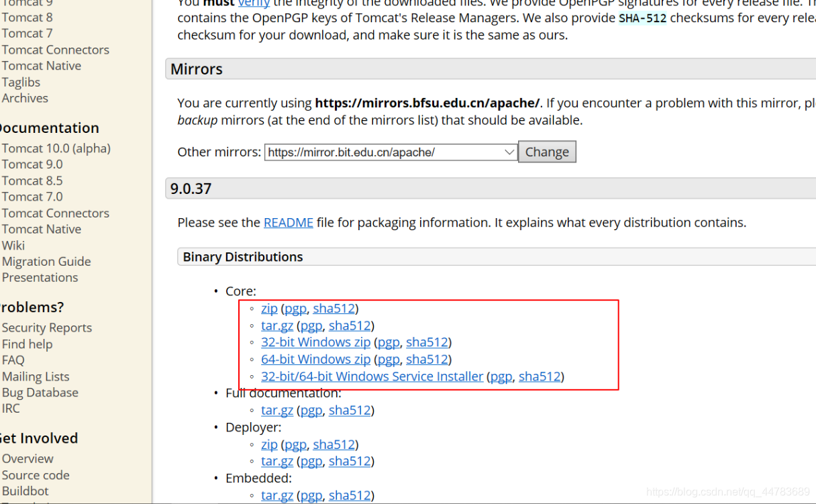Open pgp for Full documentation tar.gz
816x504 pixels.
coord(311,410)
